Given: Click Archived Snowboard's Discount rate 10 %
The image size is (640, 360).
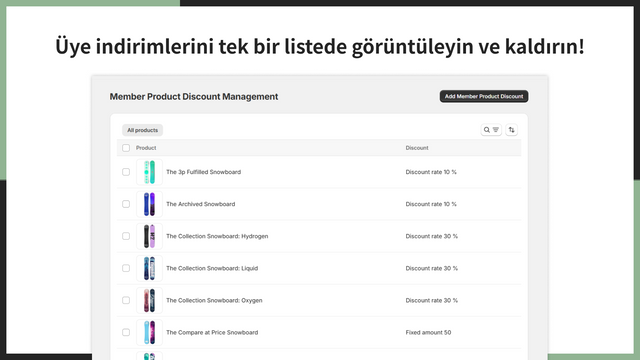Looking at the screenshot, I should (x=431, y=204).
